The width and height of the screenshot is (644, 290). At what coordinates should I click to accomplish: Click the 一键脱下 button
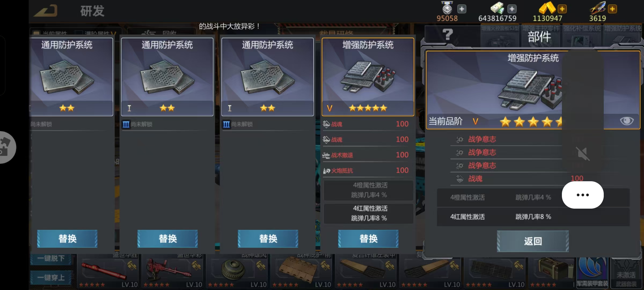coord(51,258)
